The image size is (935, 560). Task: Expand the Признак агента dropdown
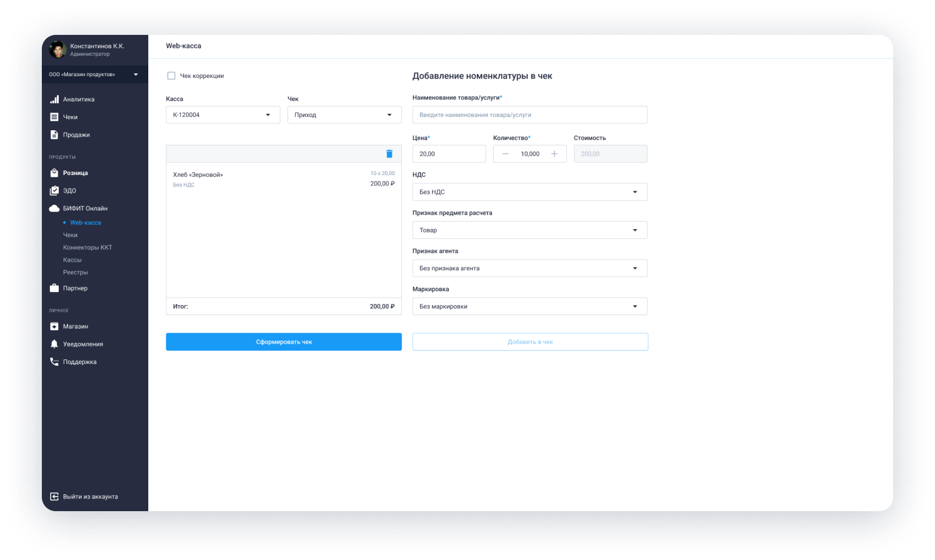530,268
